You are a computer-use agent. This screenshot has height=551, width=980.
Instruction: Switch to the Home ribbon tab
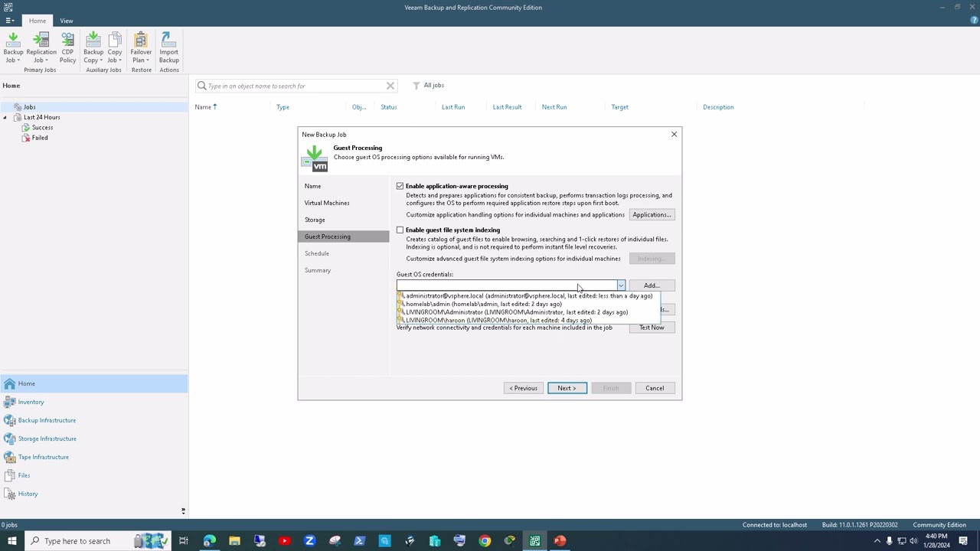click(x=38, y=21)
